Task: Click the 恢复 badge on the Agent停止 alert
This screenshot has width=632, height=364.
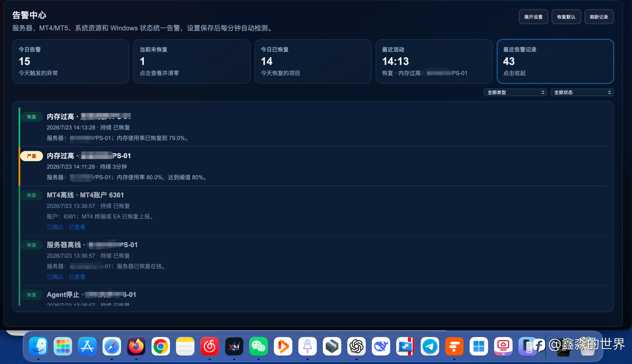Action: tap(31, 295)
